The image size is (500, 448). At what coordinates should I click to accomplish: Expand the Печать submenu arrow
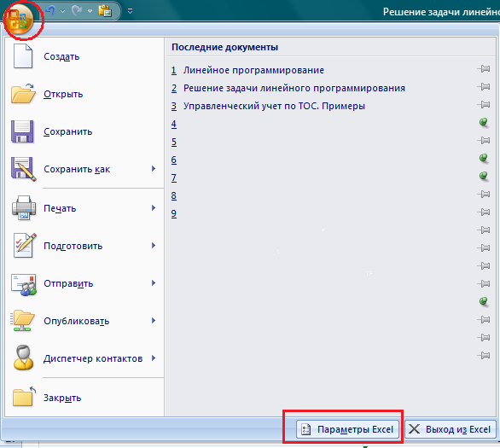(154, 208)
